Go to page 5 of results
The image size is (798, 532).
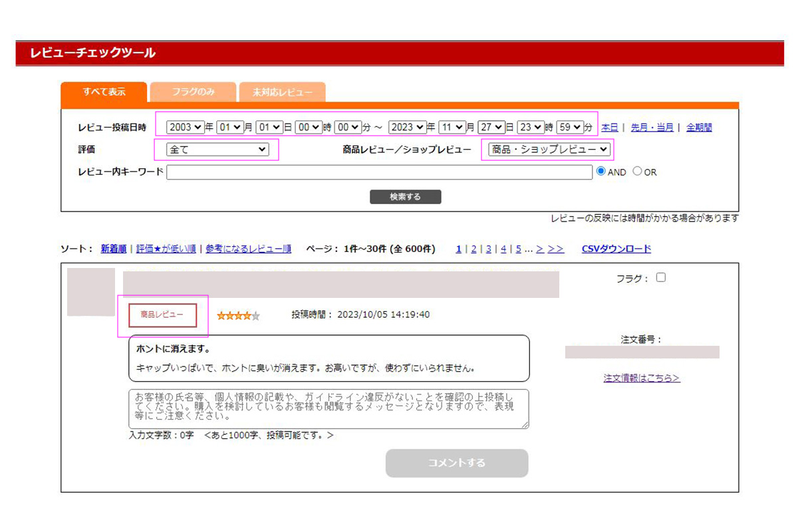(519, 249)
